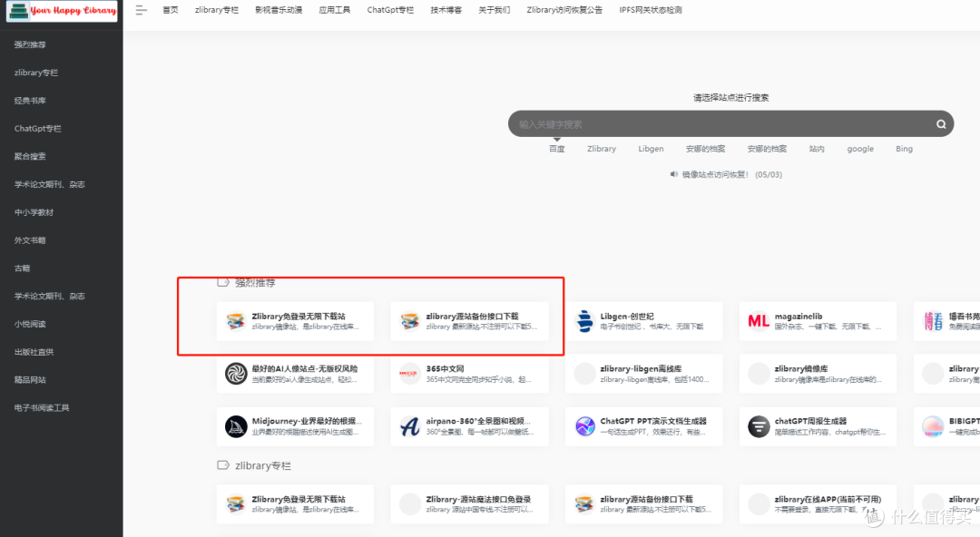
Task: Select the Libgen search engine tab
Action: point(651,149)
